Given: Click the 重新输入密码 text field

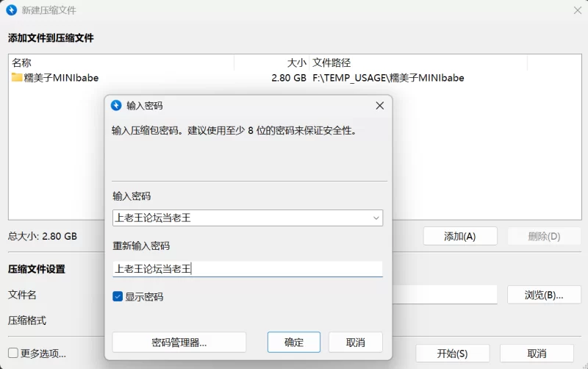Looking at the screenshot, I should pos(247,269).
